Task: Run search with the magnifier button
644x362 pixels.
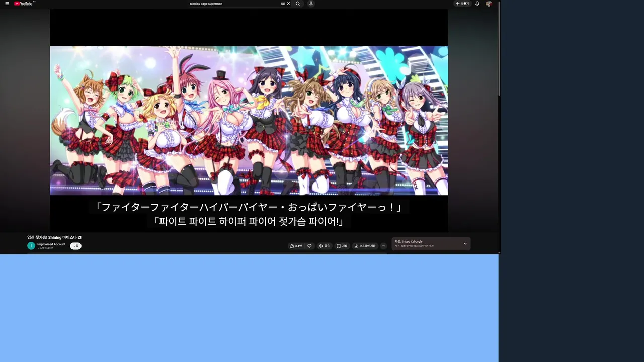Action: pos(298,4)
